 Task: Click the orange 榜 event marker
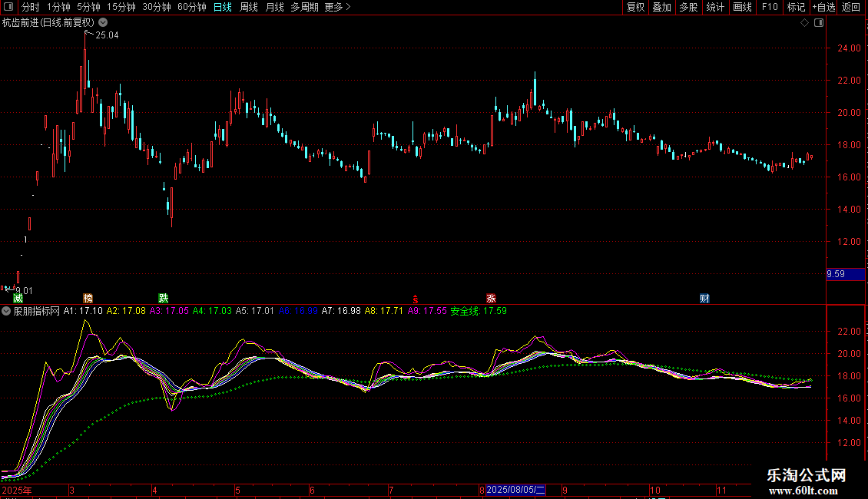pyautogui.click(x=88, y=299)
